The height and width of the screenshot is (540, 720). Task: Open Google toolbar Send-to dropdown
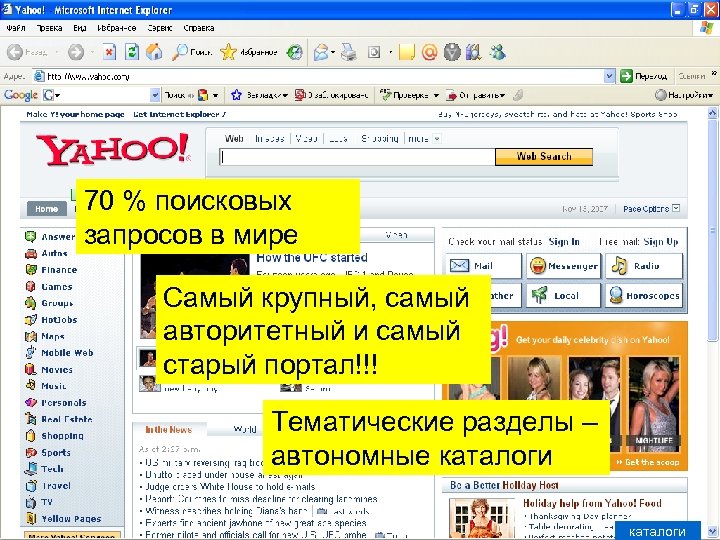(x=476, y=95)
